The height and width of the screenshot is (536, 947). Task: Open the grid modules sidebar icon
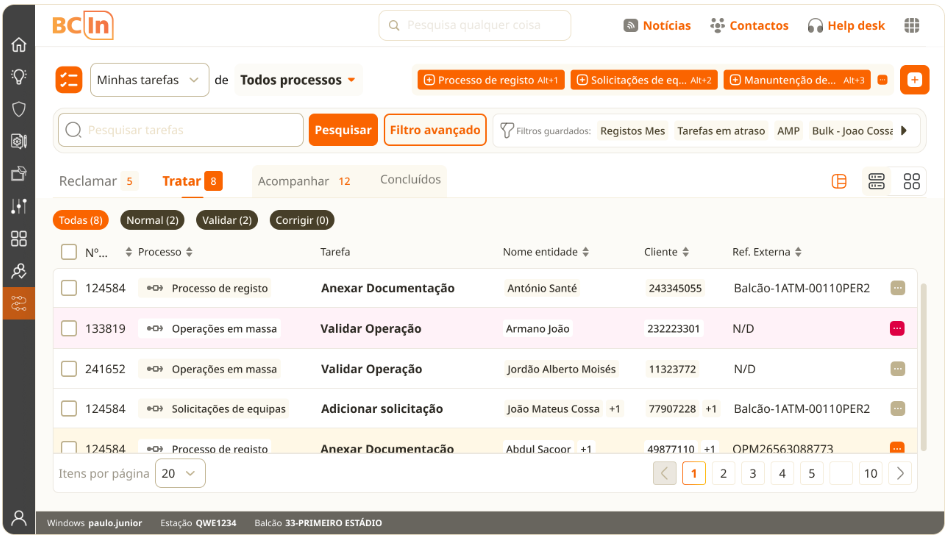tap(19, 239)
